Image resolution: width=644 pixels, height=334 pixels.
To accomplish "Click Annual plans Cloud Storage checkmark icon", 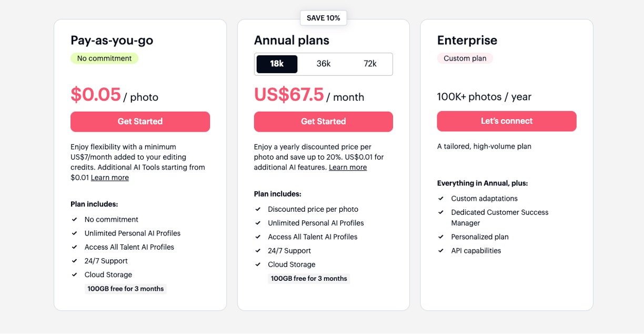I will coord(258,264).
